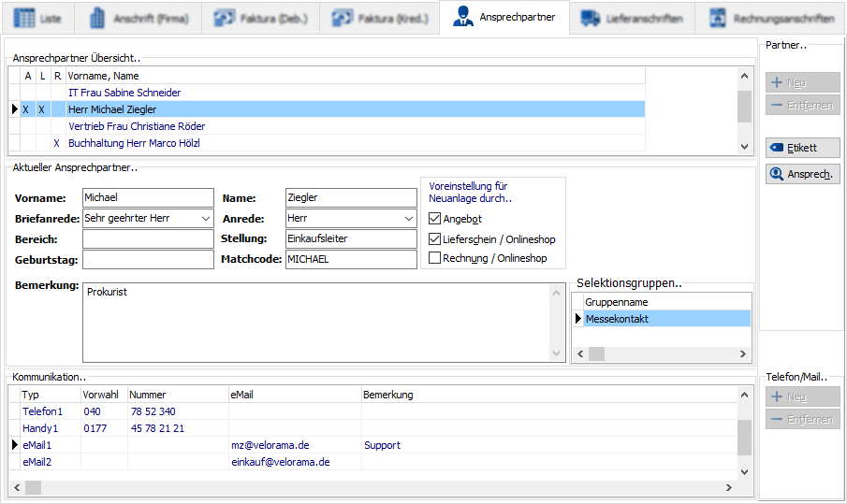Click the Ansprechpartner person icon
Screen dimensions: 847x504
tap(463, 16)
